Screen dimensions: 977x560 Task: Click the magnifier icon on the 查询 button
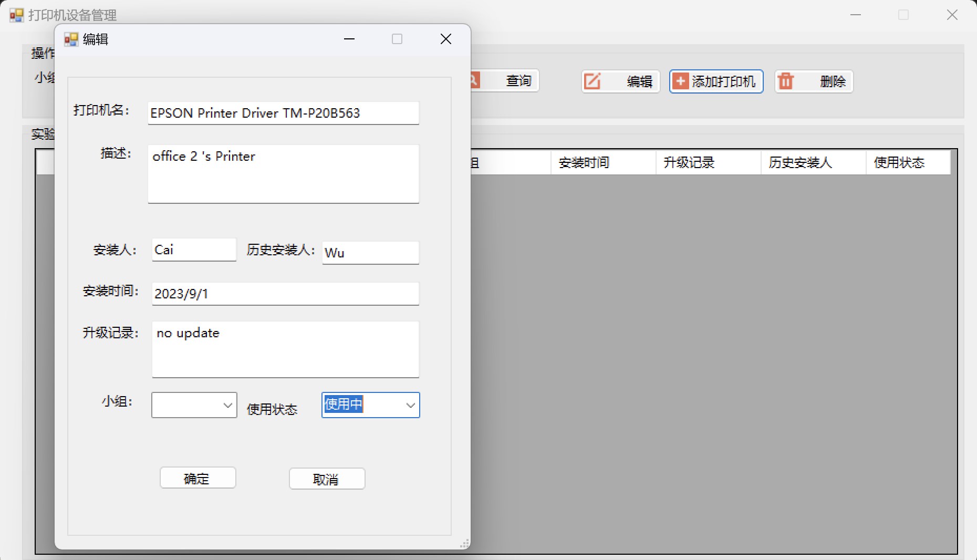coord(473,81)
